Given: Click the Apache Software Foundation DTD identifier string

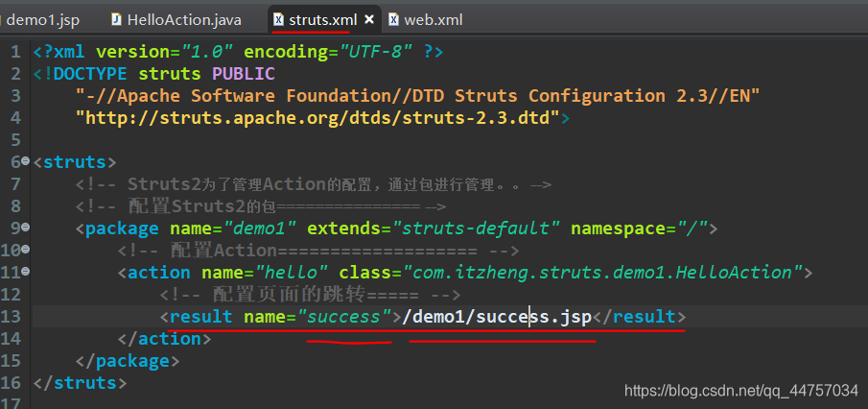Looking at the screenshot, I should [x=418, y=96].
